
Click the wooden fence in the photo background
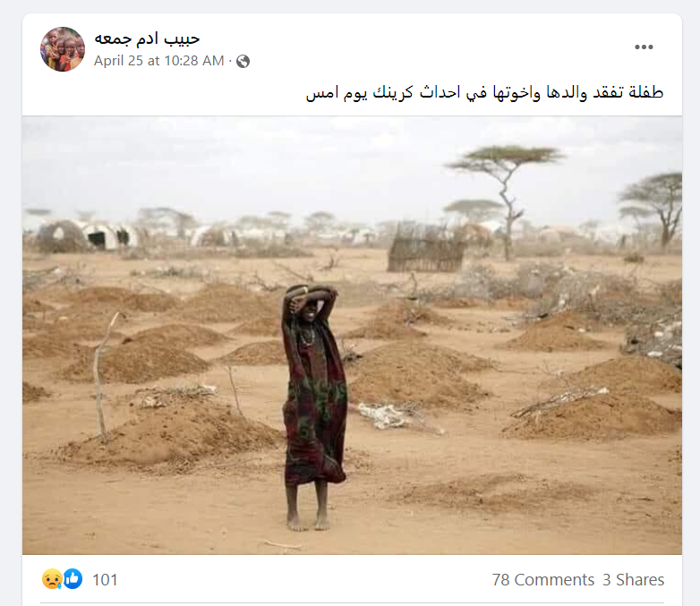[425, 250]
